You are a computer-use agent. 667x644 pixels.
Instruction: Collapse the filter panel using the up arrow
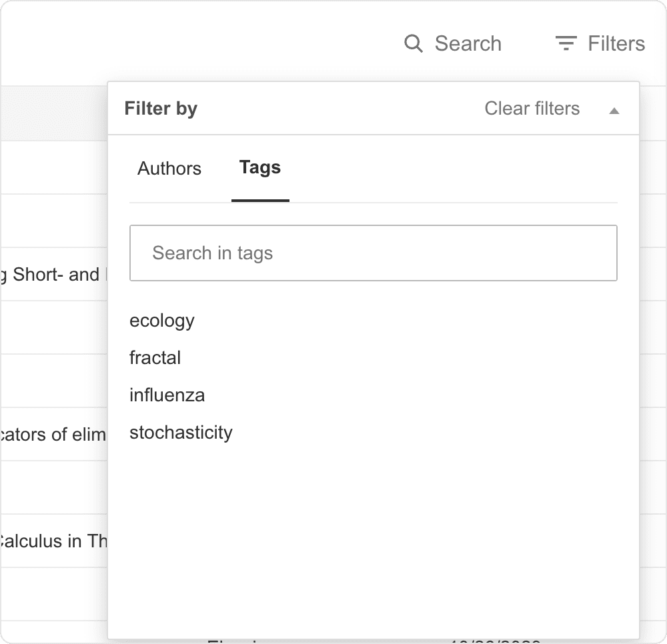(x=614, y=109)
